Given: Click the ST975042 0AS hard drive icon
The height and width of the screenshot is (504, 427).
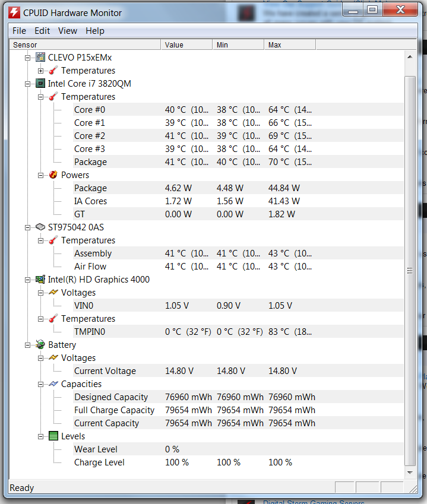Looking at the screenshot, I should (x=40, y=227).
